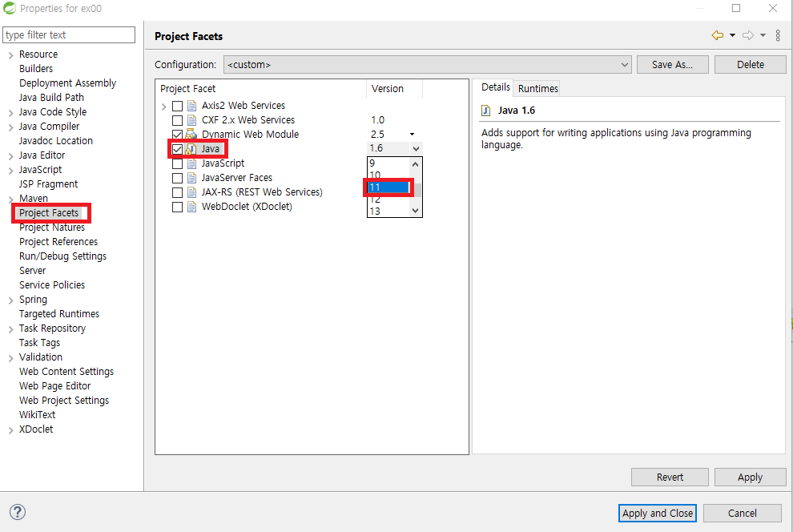Image resolution: width=793 pixels, height=532 pixels.
Task: Click the Axis2 Web Services facet icon
Action: [x=191, y=106]
